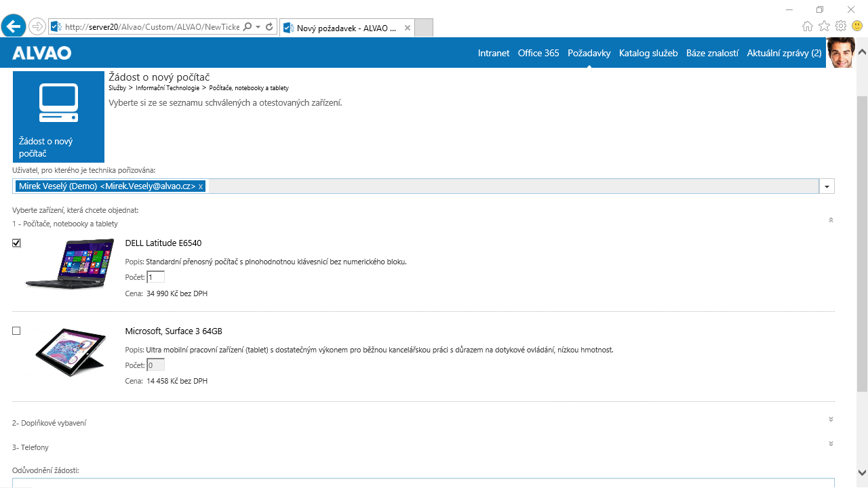Viewport: 868px width, 488px height.
Task: Click the 34 990 Kč bez DPH price
Action: pyautogui.click(x=177, y=293)
